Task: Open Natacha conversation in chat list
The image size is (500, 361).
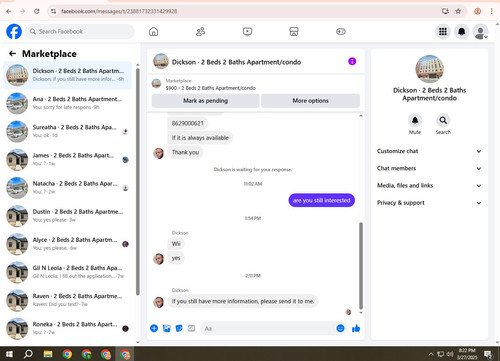Action: point(68,187)
